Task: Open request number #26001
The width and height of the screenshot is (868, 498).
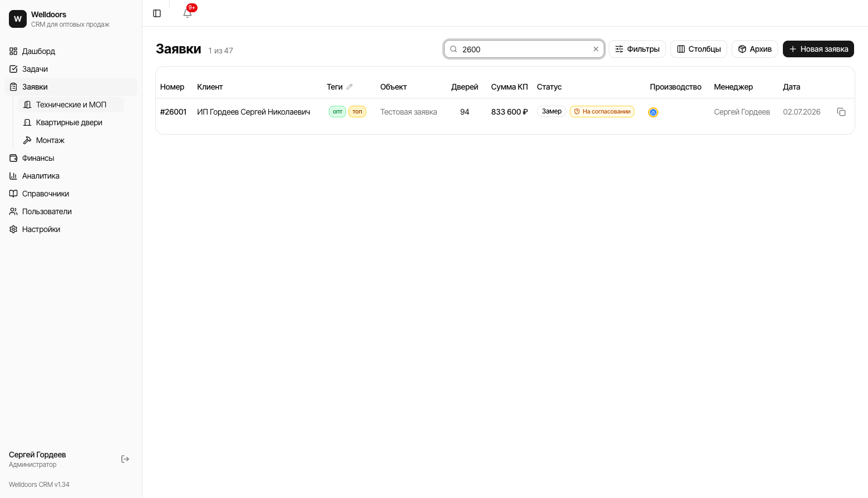Action: click(x=174, y=112)
